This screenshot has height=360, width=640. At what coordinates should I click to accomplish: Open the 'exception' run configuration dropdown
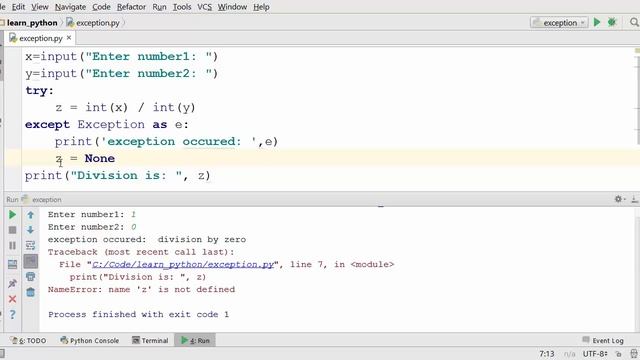(559, 22)
